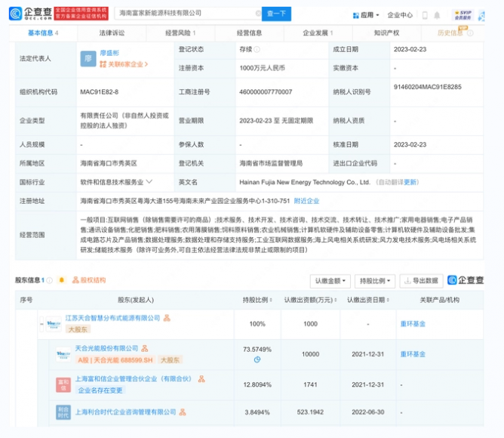Switch to the 法律诉讼 tab

(x=112, y=33)
